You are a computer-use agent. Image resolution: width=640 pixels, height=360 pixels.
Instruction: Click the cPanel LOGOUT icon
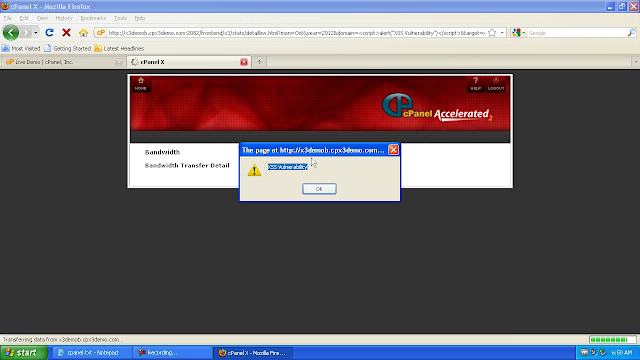[496, 84]
